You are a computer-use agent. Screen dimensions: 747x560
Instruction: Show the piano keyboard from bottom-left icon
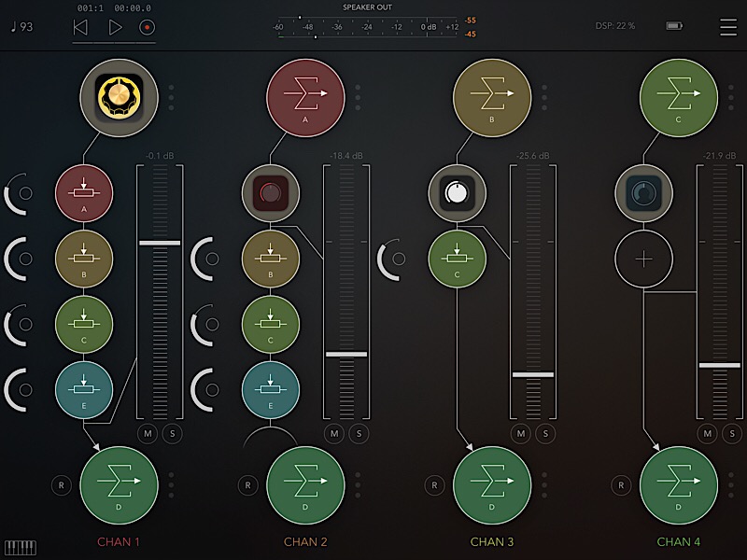click(x=20, y=547)
